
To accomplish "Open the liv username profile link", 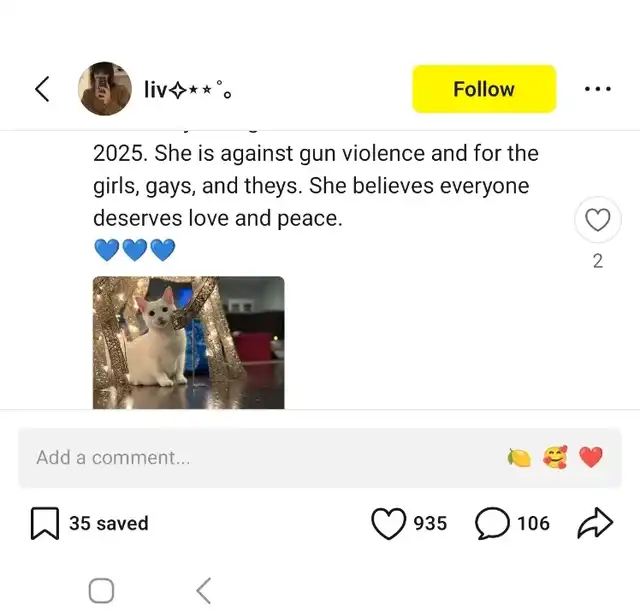I will pos(188,89).
